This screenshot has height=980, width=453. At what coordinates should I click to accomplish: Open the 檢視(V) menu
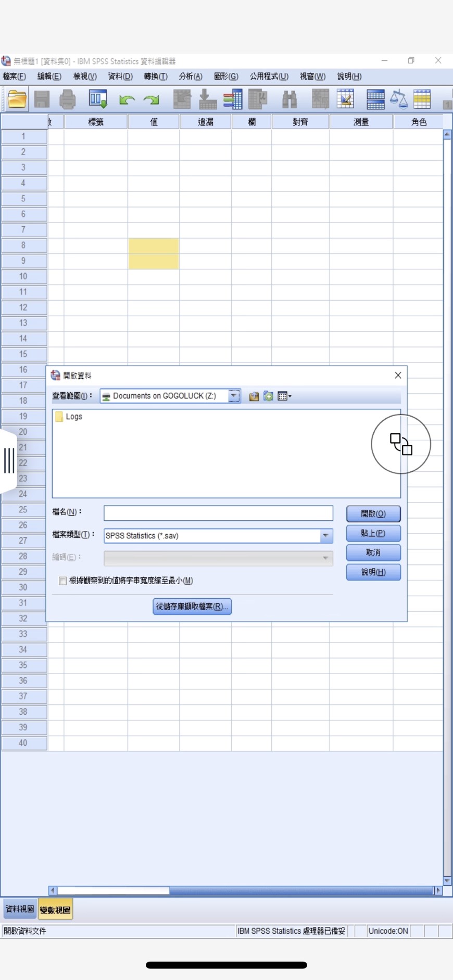click(x=85, y=76)
